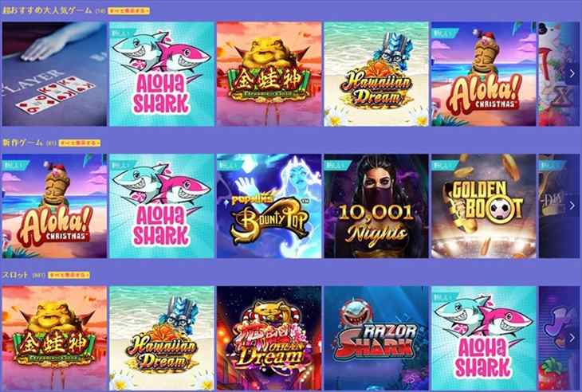Open Aloha Shark in the slots row
The image size is (582, 392).
tap(483, 338)
